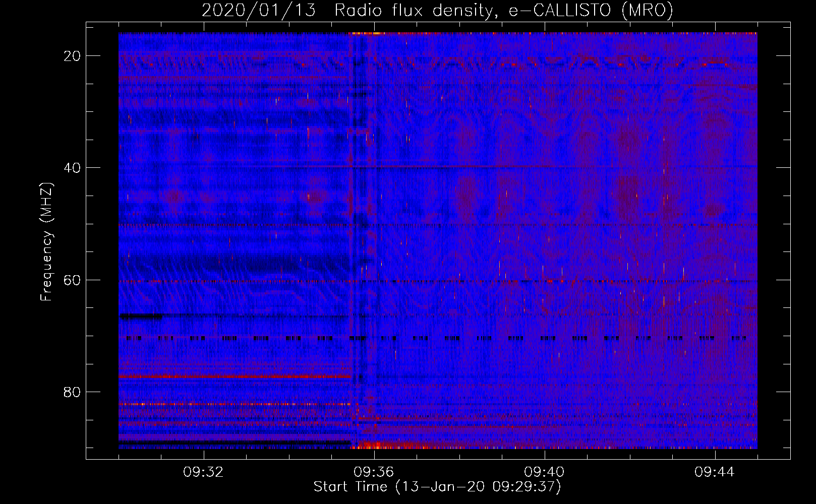Click the '09:36' time tick label
The width and height of the screenshot is (816, 504).
click(x=374, y=472)
